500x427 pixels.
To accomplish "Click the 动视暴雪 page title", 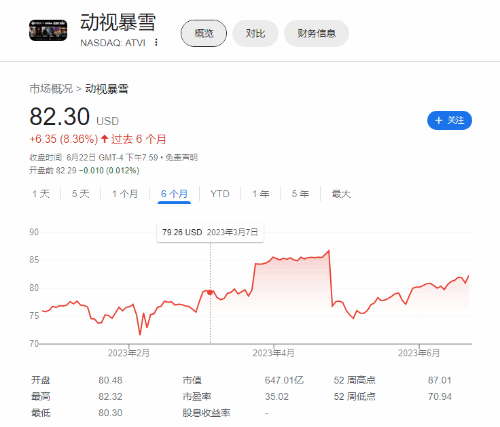I will coord(118,23).
